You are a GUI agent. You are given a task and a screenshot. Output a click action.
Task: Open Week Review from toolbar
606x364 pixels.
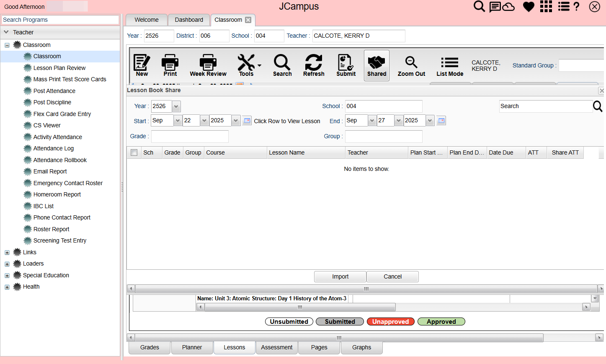[x=208, y=65]
